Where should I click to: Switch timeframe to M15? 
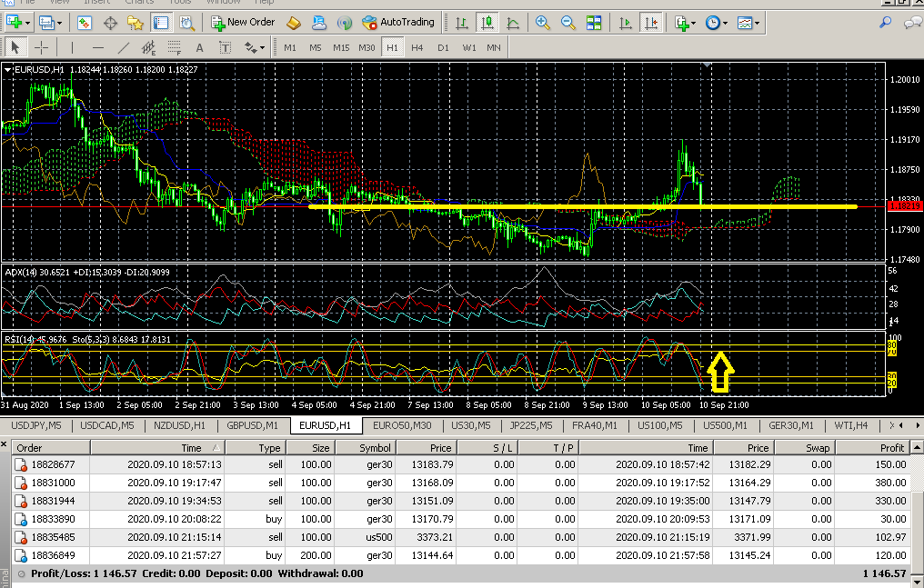pyautogui.click(x=341, y=47)
